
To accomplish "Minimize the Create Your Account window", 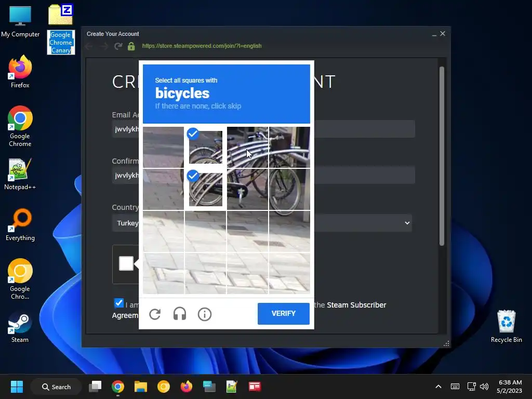I will coord(434,34).
